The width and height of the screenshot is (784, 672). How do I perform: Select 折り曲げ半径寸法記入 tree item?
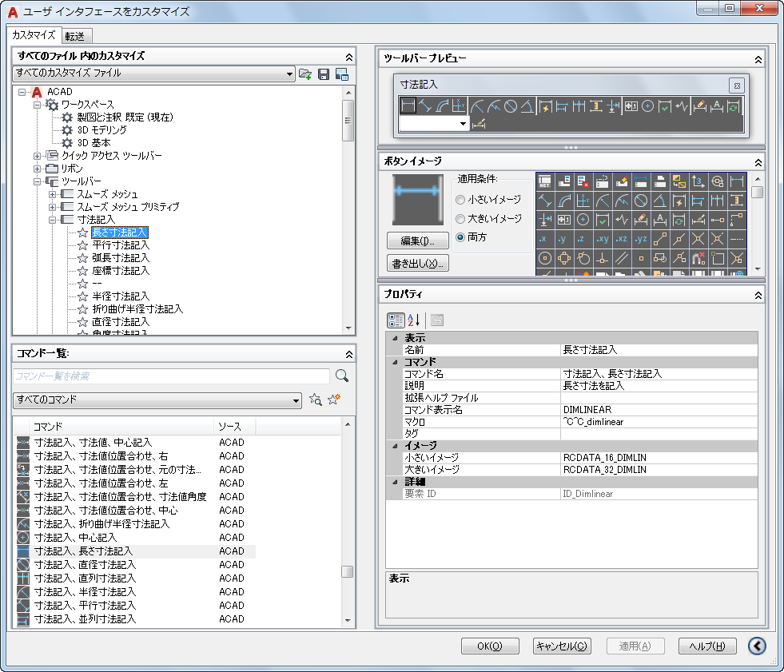[137, 309]
